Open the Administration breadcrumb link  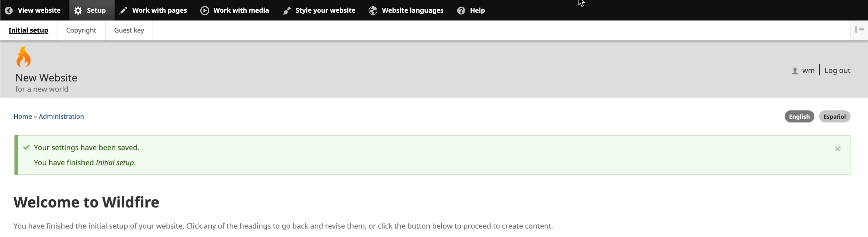pos(61,116)
